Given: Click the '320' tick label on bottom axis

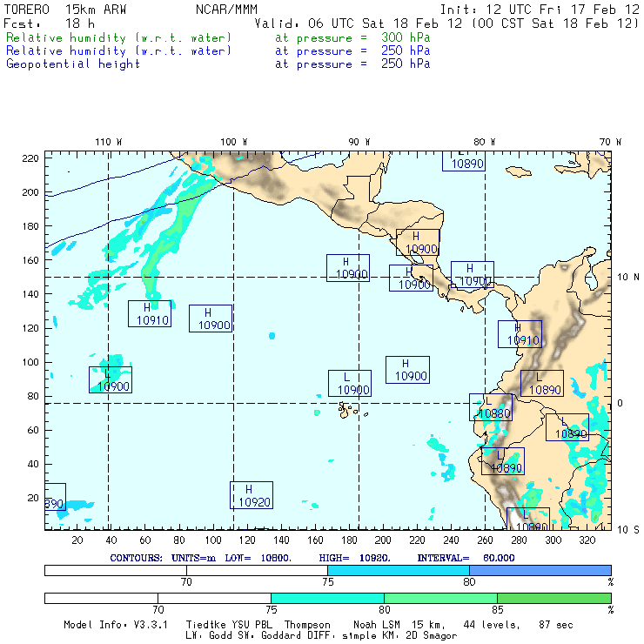Looking at the screenshot, I should 587,540.
